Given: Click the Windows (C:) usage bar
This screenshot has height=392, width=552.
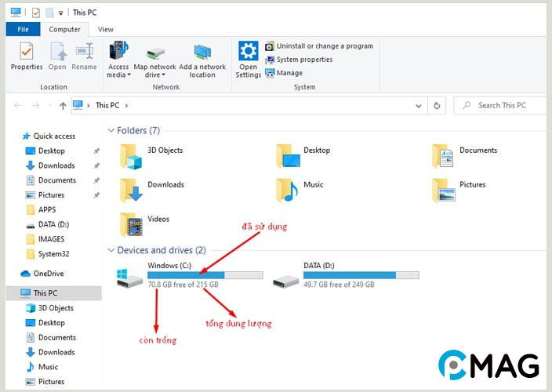Looking at the screenshot, I should click(x=205, y=275).
